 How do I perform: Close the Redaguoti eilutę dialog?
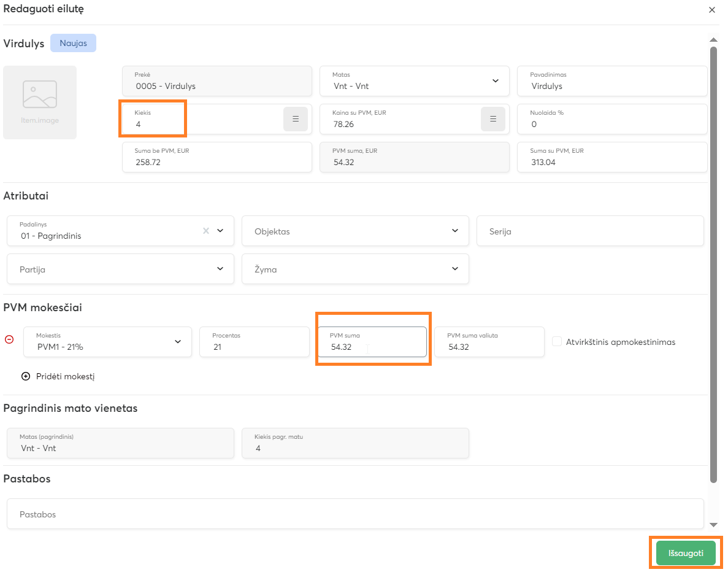(711, 10)
